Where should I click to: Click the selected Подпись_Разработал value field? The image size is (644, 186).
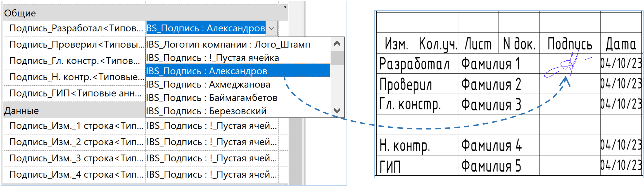(206, 28)
